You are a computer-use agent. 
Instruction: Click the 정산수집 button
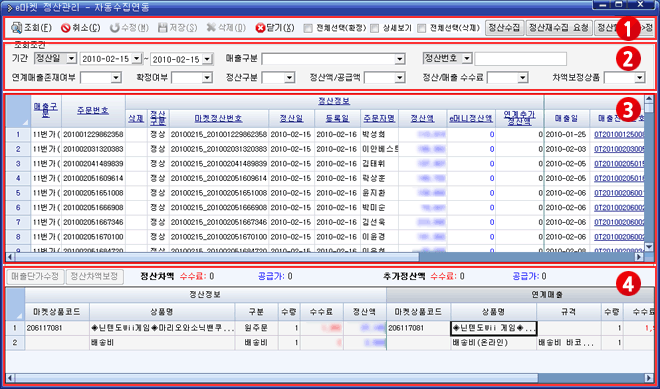point(504,28)
